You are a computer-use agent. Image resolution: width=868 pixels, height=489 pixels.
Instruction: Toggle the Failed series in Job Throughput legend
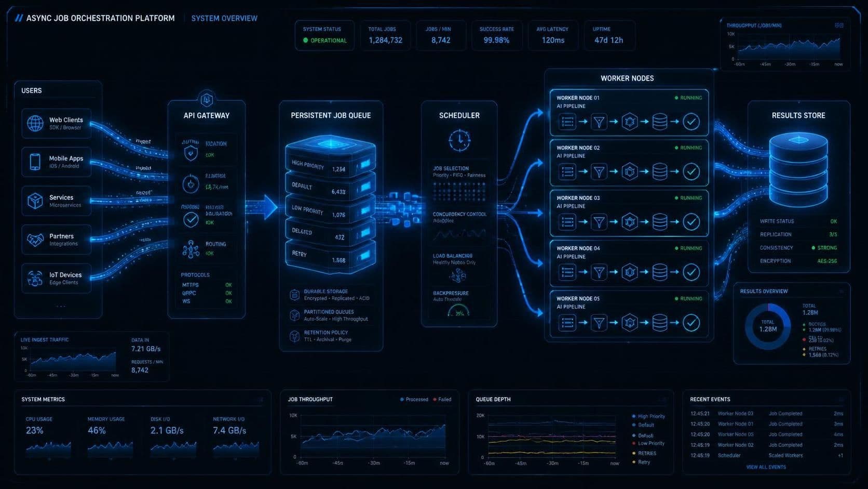442,400
